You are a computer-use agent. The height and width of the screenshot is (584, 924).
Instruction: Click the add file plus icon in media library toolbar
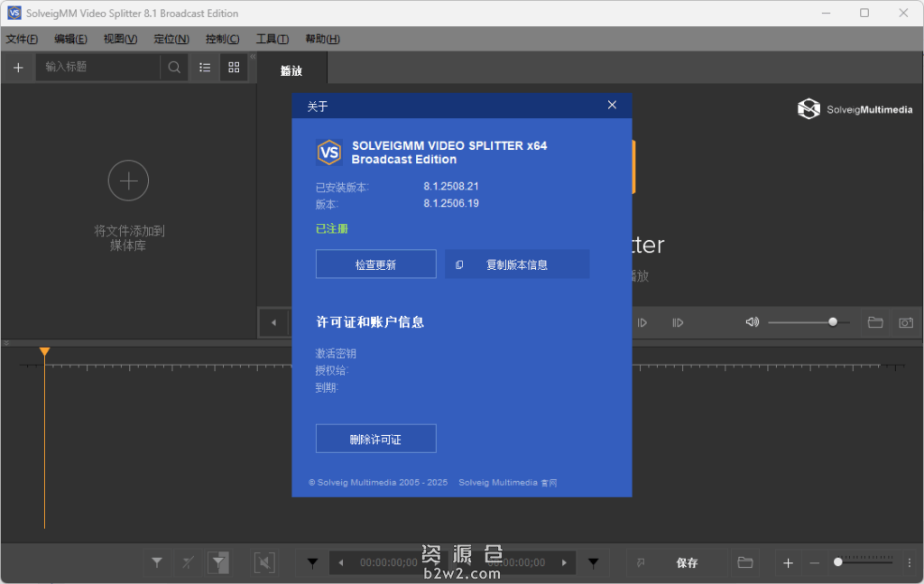[18, 68]
